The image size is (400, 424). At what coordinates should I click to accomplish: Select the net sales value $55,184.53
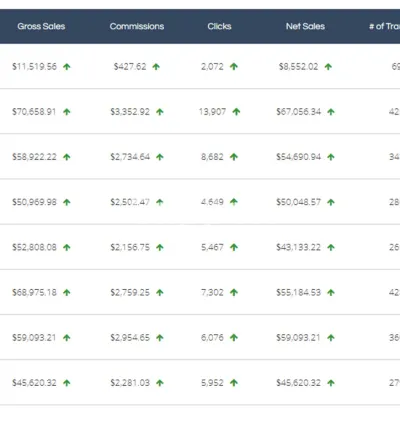click(298, 292)
